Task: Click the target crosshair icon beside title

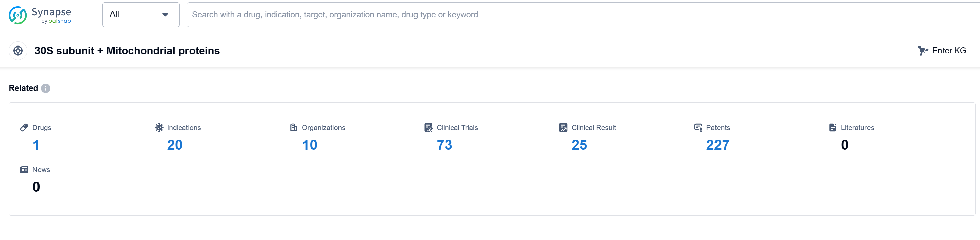Action: (18, 51)
